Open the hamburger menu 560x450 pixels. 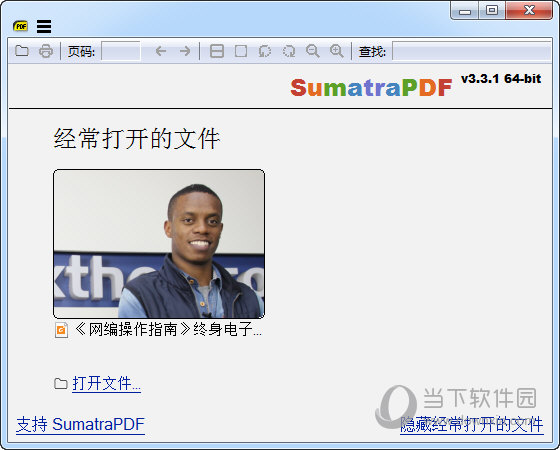[44, 26]
